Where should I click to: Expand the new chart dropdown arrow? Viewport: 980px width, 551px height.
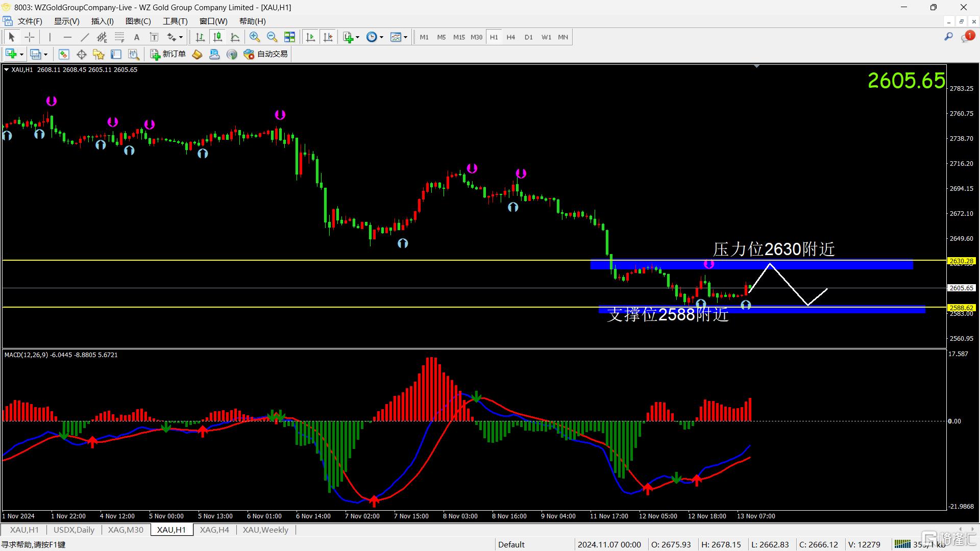coord(21,54)
